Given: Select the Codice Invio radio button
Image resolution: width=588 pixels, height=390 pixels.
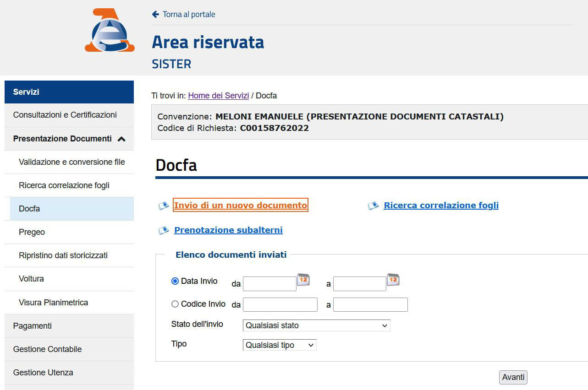Looking at the screenshot, I should click(175, 304).
